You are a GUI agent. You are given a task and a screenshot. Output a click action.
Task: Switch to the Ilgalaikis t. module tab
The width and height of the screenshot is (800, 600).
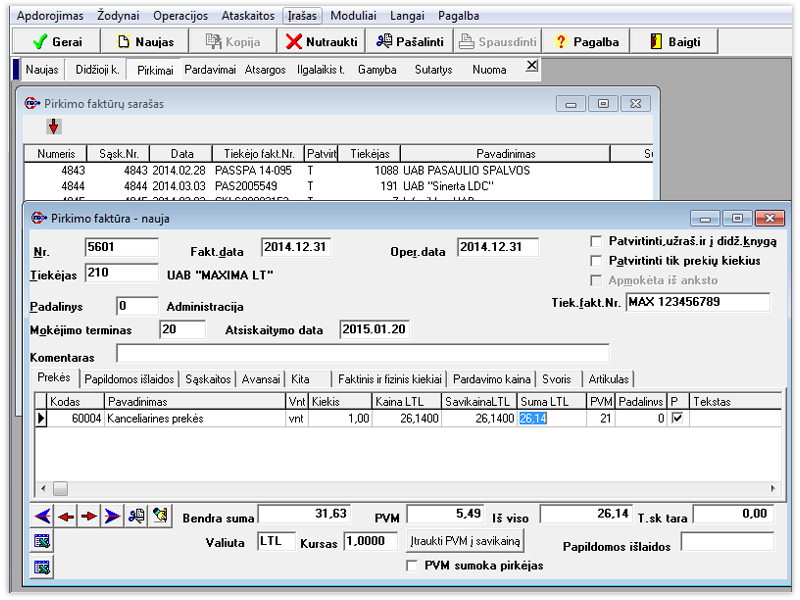[x=321, y=69]
